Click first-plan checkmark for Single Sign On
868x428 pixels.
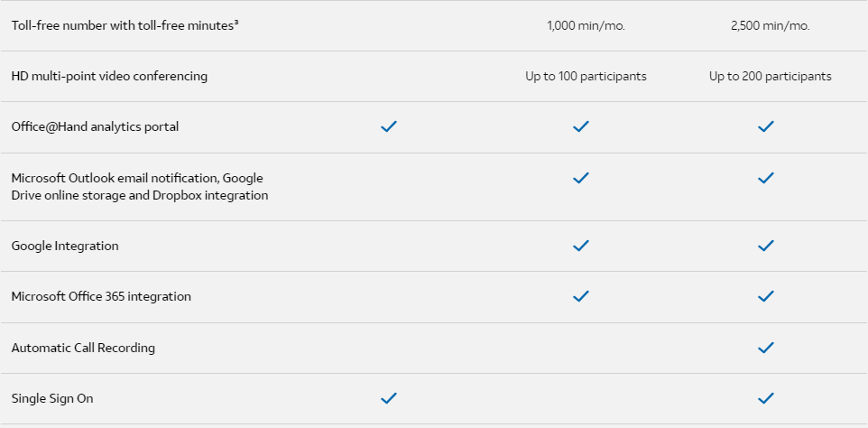(389, 398)
